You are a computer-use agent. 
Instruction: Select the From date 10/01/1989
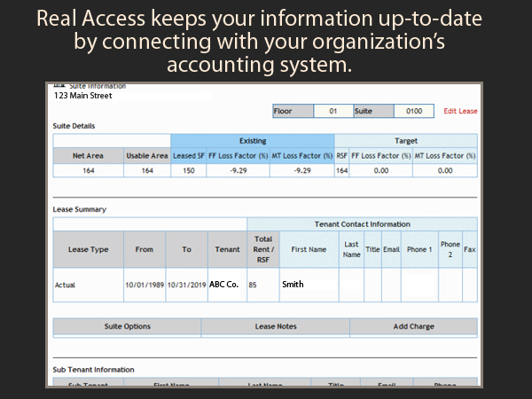(145, 285)
